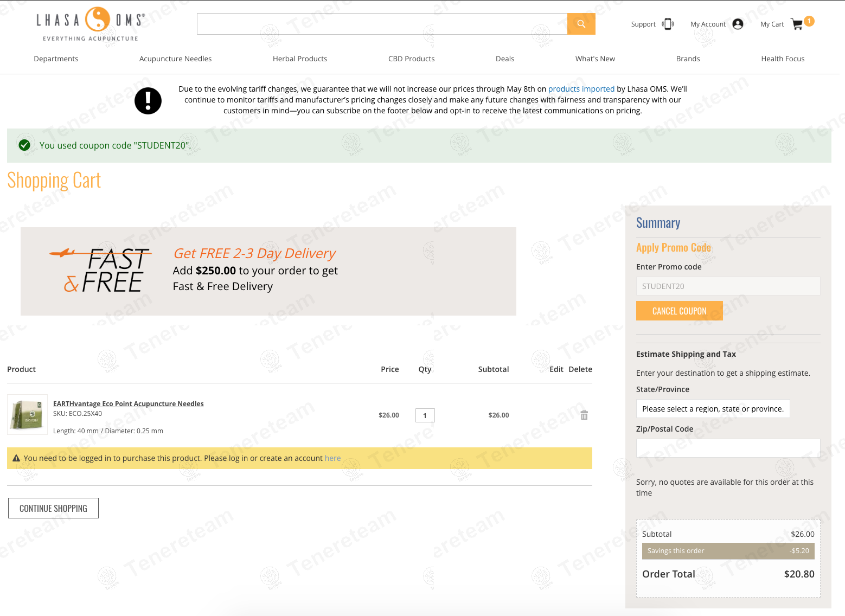
Task: Click the Cancel Coupon button
Action: click(679, 311)
